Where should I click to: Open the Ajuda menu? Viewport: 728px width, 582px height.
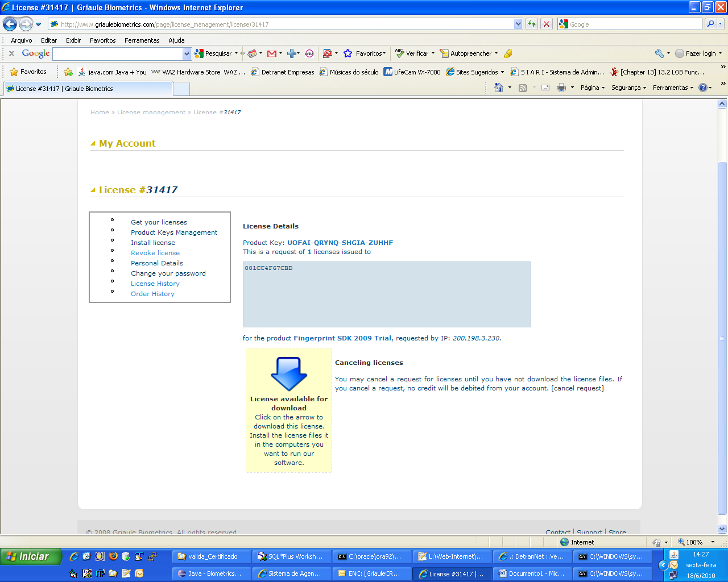click(x=176, y=40)
